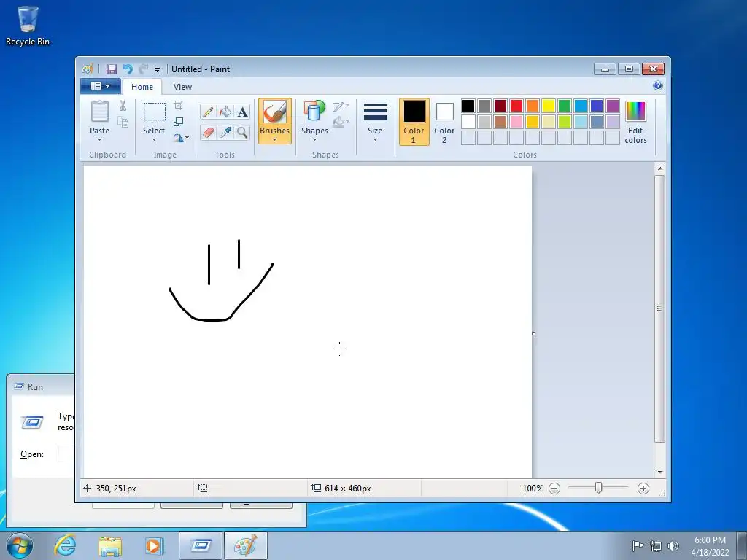Image resolution: width=747 pixels, height=560 pixels.
Task: Click the Paint Help question mark icon
Action: pyautogui.click(x=658, y=86)
